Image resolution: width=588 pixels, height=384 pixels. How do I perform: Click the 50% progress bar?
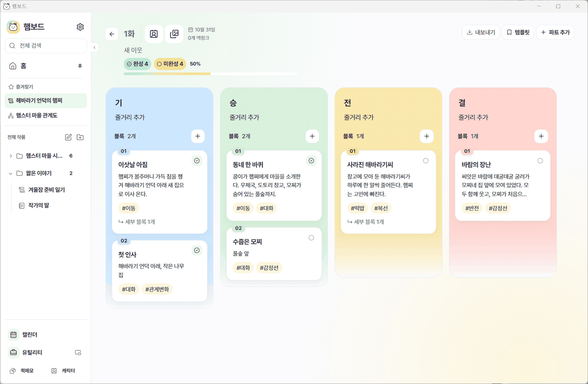211,73
